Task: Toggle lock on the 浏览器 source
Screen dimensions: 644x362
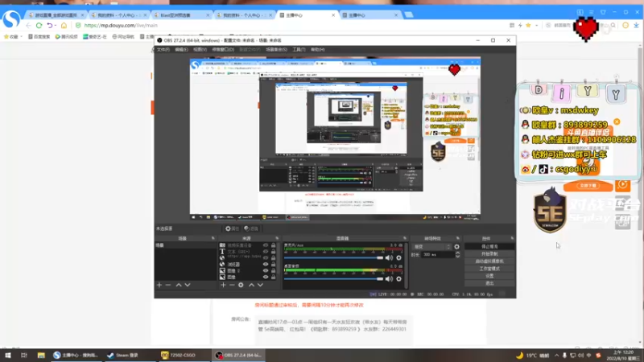Action: [x=273, y=265]
